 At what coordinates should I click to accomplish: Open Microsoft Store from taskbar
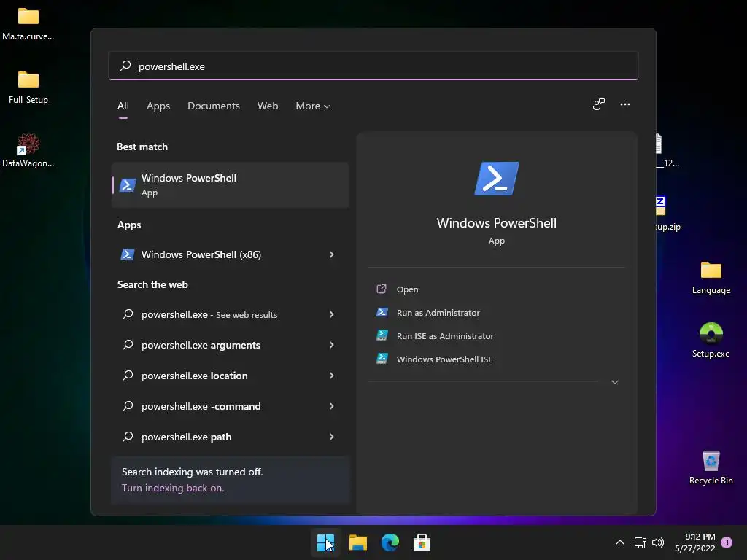click(x=422, y=542)
